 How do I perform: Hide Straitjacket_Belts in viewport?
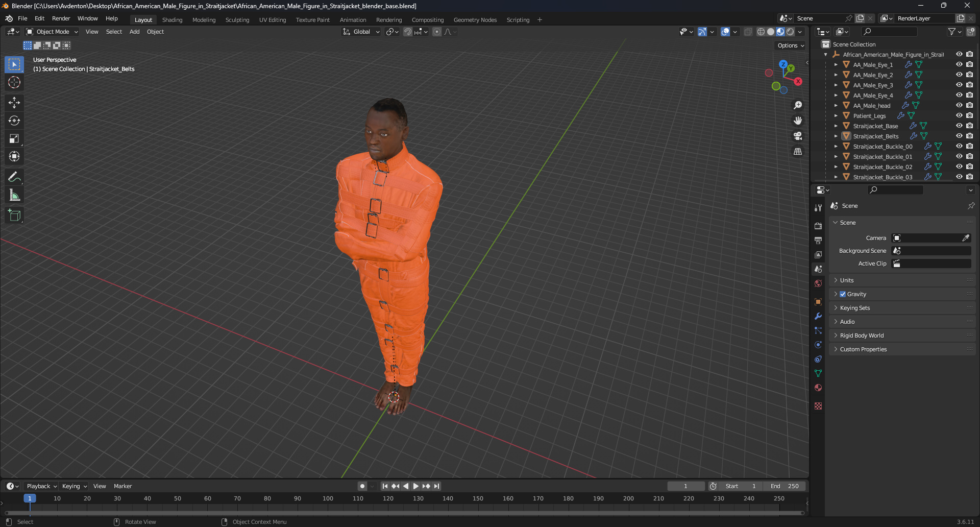[959, 136]
